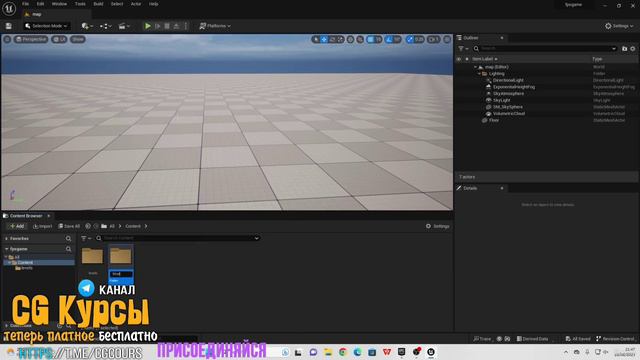Image resolution: width=640 pixels, height=360 pixels.
Task: Click the Outliner search field
Action: [x=545, y=49]
